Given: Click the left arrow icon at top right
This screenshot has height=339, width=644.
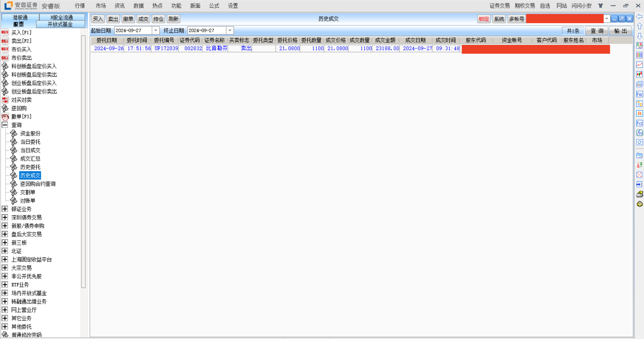Looking at the screenshot, I should coord(639,17).
